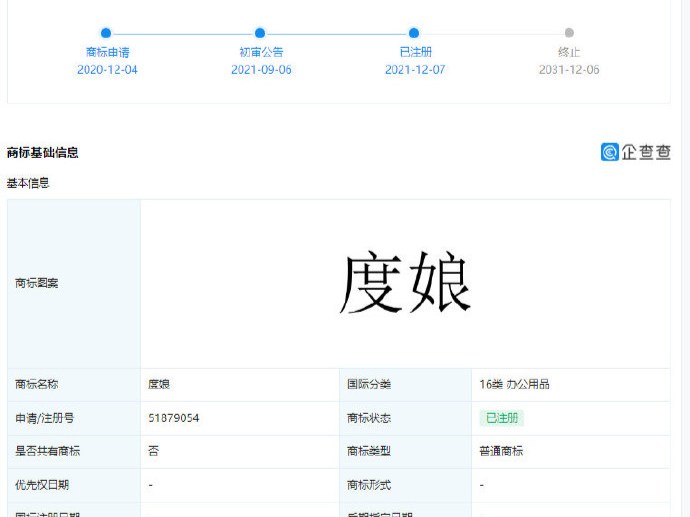
Task: Click the 已注册 timeline dot
Action: point(414,33)
